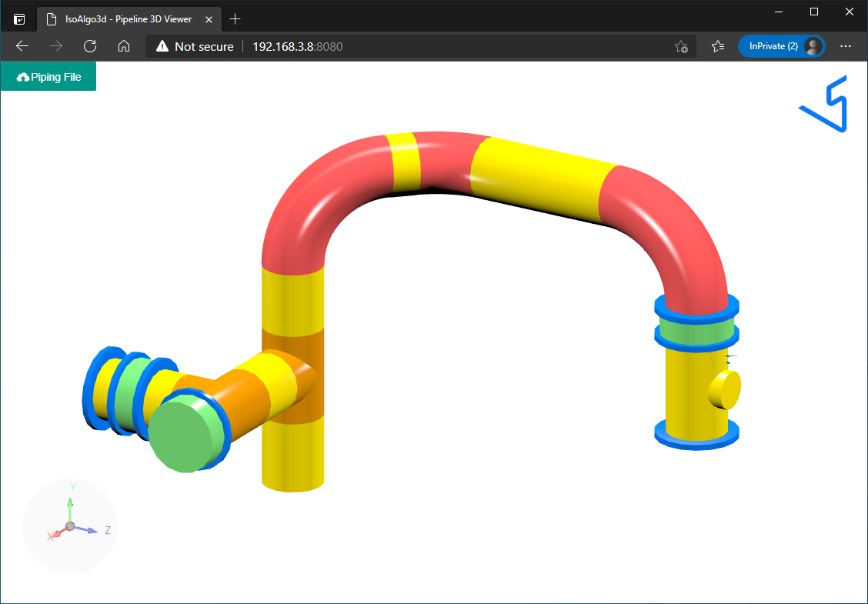Select the small yellow branch stub on right pipe

725,390
